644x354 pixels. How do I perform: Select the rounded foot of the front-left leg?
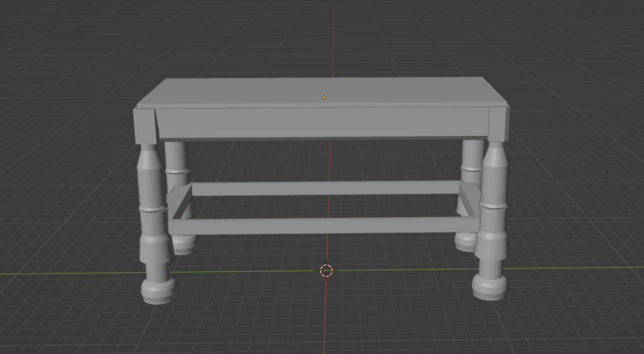(x=157, y=290)
